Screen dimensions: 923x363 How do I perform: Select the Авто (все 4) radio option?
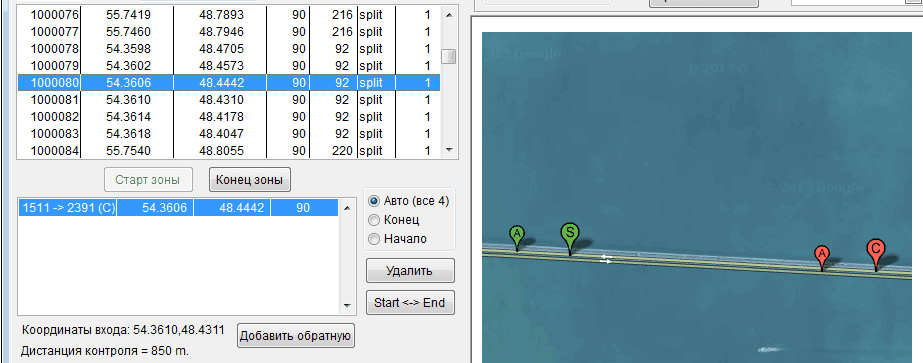(408, 201)
